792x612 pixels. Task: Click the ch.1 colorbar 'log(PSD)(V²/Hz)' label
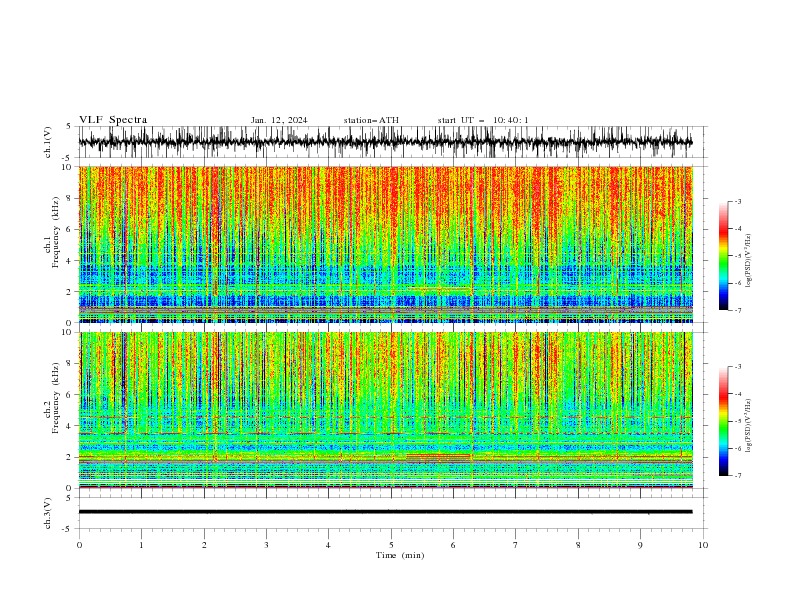click(x=748, y=261)
